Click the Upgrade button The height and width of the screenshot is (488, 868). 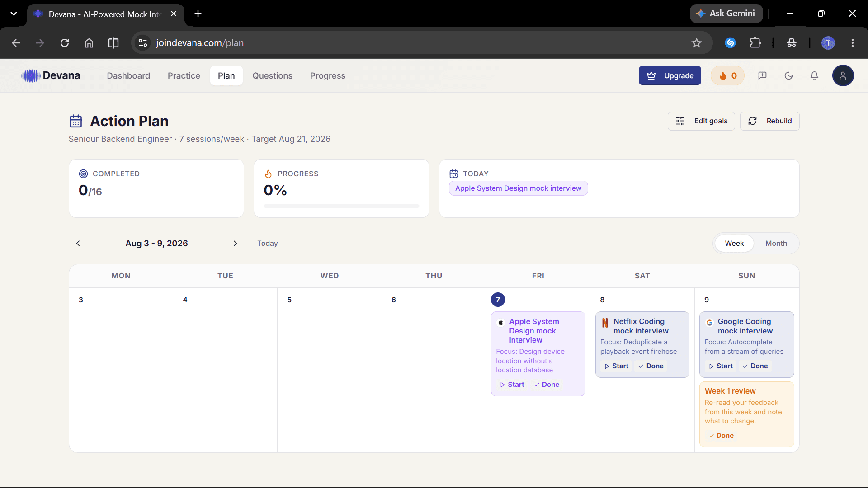click(670, 75)
